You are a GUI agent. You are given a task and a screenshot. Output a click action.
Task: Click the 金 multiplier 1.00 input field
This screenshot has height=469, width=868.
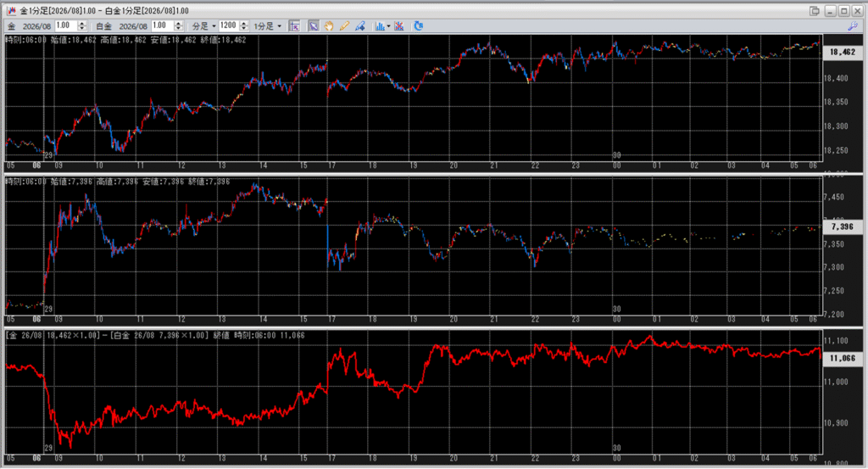click(x=70, y=26)
